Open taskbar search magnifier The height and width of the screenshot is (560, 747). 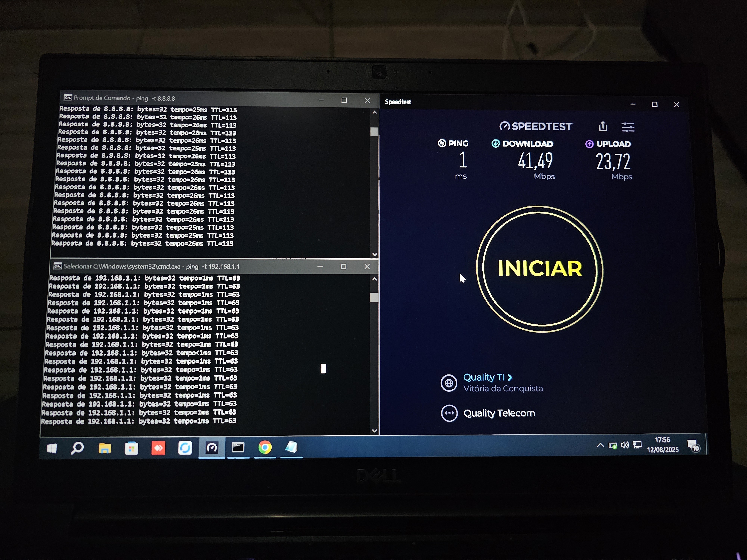77,448
